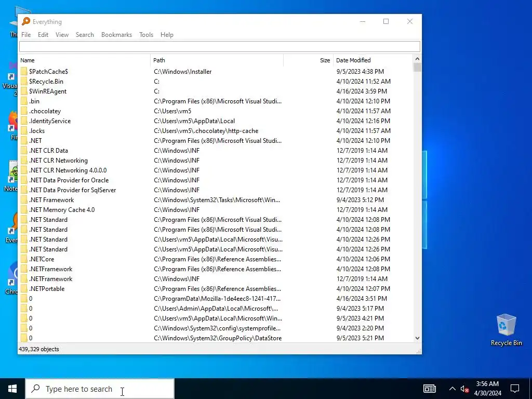Click folder icon of .locks
Viewport: 532px width, 399px height.
(x=24, y=130)
